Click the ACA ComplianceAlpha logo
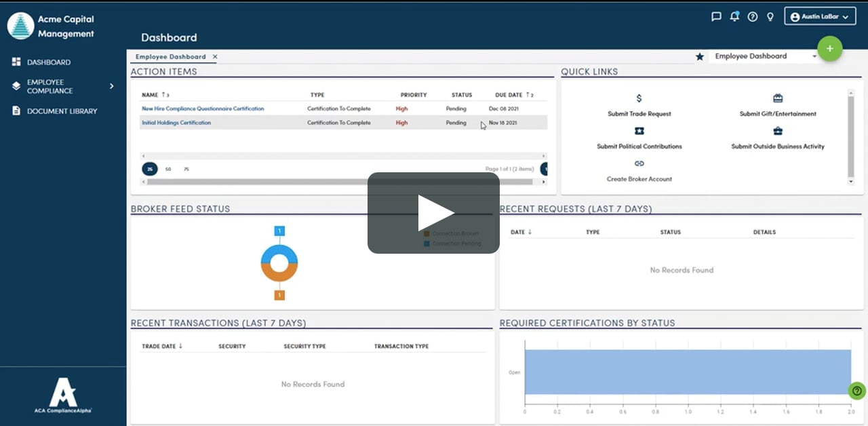 (x=63, y=397)
